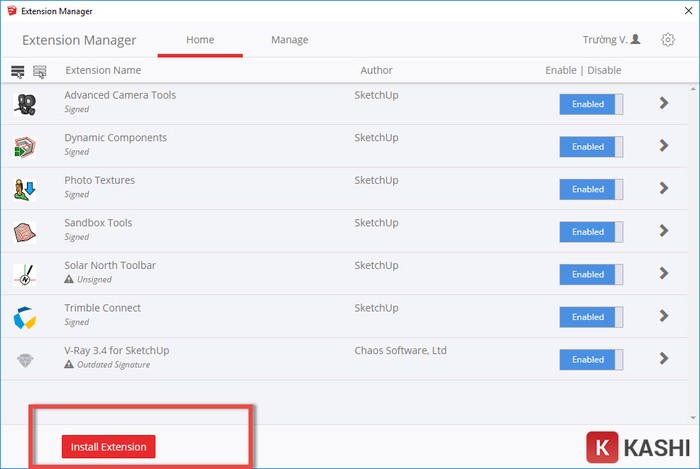This screenshot has width=700, height=469.
Task: Switch to the Home tab
Action: (200, 40)
